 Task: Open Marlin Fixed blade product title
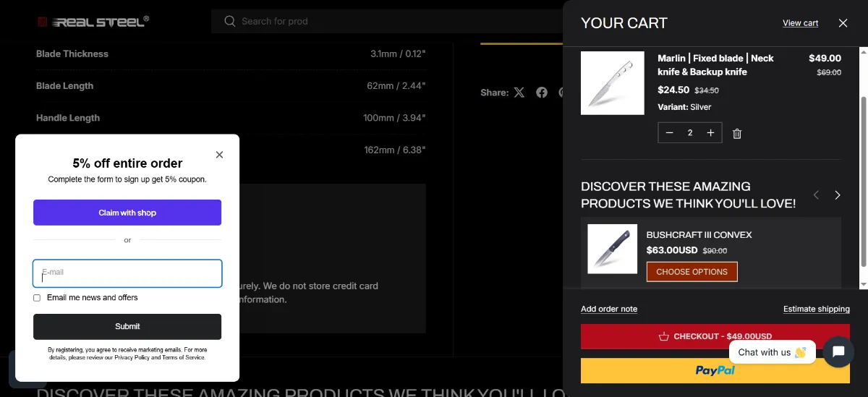[715, 65]
